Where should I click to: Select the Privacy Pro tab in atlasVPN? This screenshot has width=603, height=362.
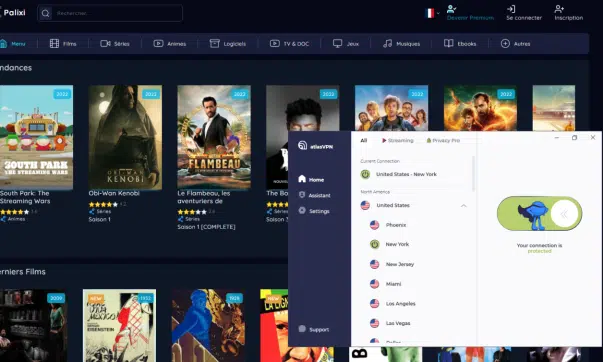point(443,140)
